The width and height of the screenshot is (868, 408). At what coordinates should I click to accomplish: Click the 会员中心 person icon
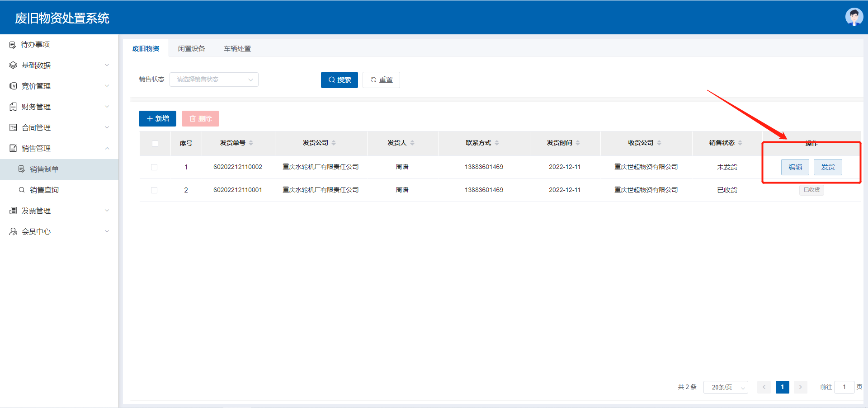[x=13, y=231]
